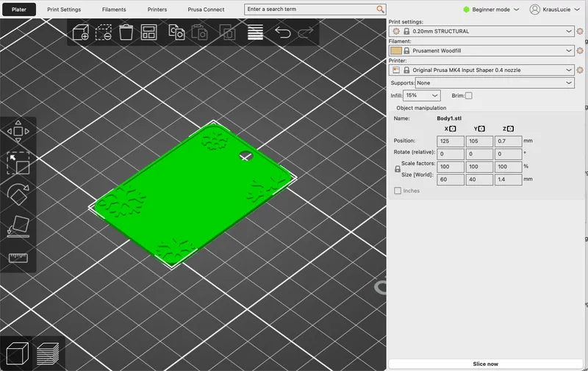Screen dimensions: 588x371
Task: Toggle the Inches checkbox
Action: (x=398, y=191)
